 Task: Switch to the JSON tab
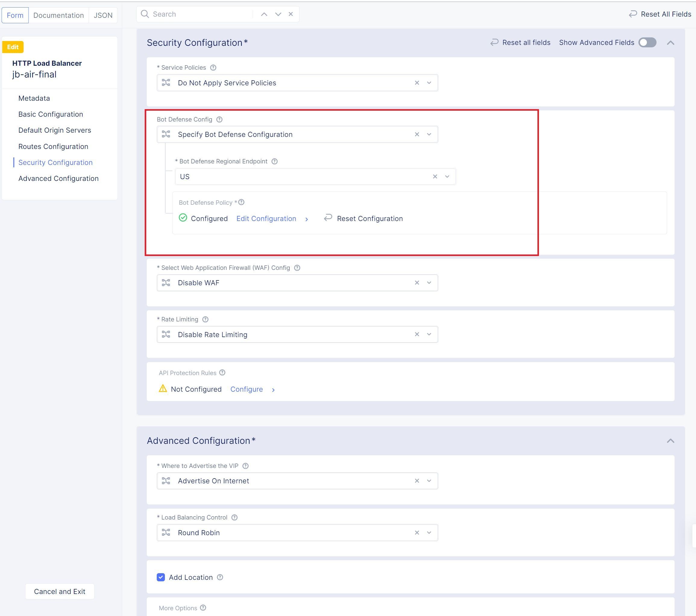click(103, 15)
